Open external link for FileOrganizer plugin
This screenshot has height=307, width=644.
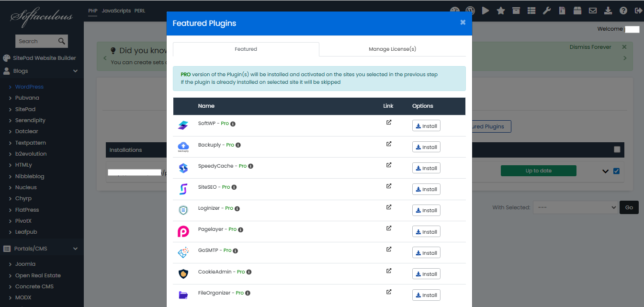389,292
